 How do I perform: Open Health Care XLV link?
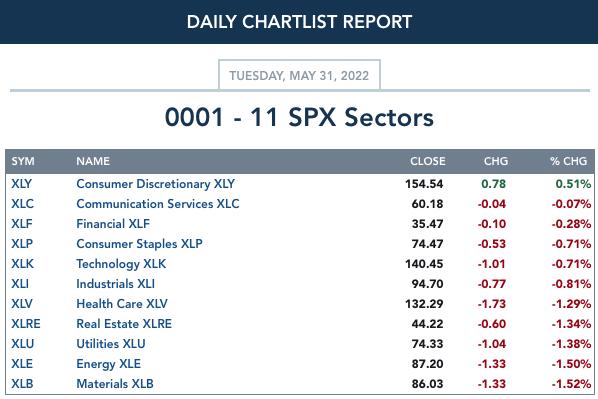point(122,304)
